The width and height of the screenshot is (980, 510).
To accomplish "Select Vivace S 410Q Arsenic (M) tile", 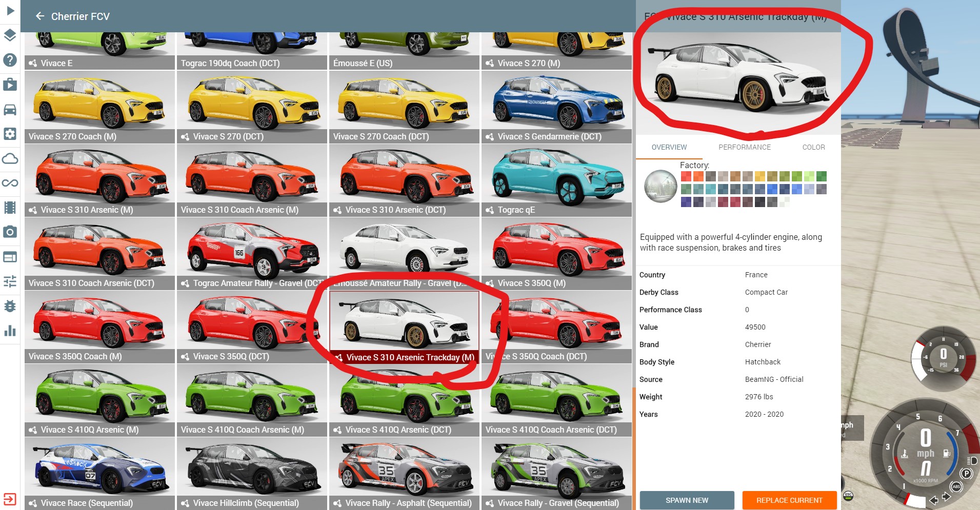I will tap(99, 400).
